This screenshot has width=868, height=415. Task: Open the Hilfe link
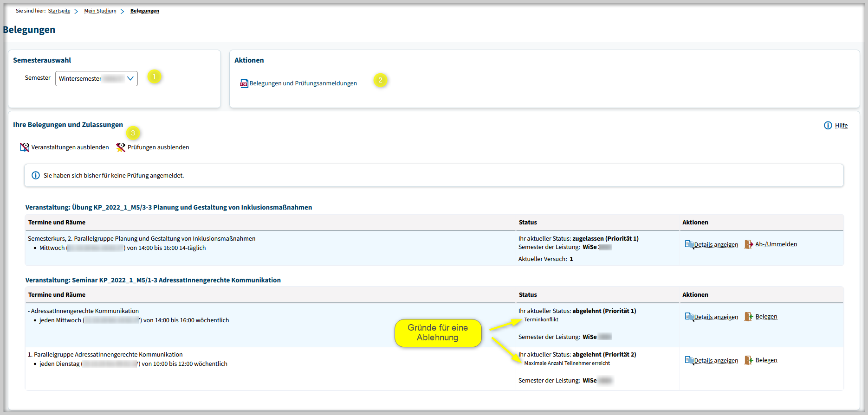(x=841, y=126)
